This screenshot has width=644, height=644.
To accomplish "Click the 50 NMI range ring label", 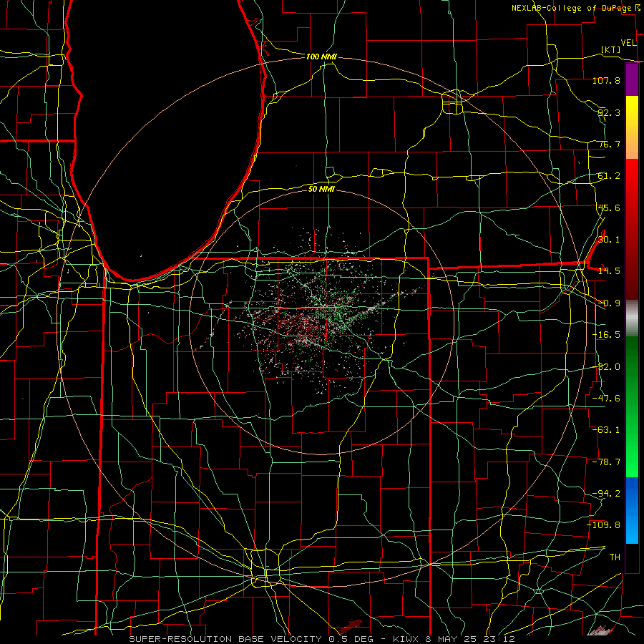I will pos(321,189).
